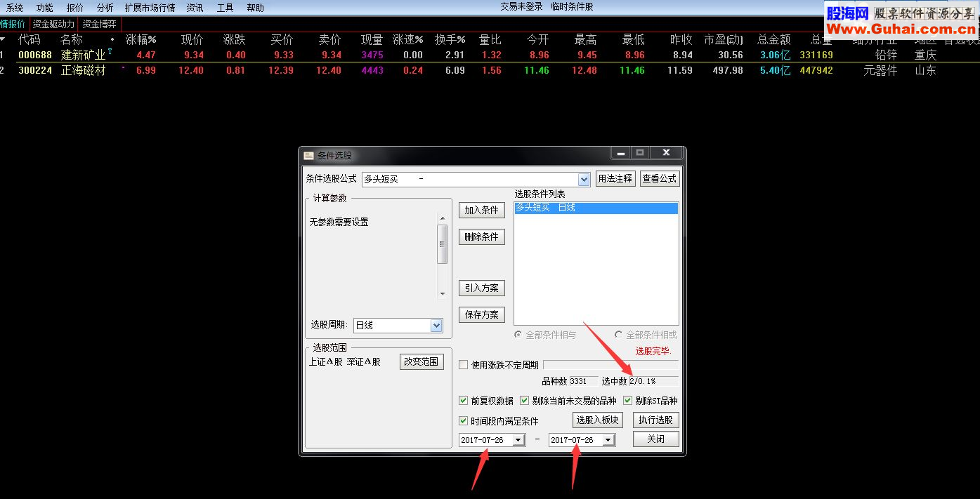This screenshot has width=980, height=499.
Task: Select the 正海磁材 stock row name
Action: 83,70
